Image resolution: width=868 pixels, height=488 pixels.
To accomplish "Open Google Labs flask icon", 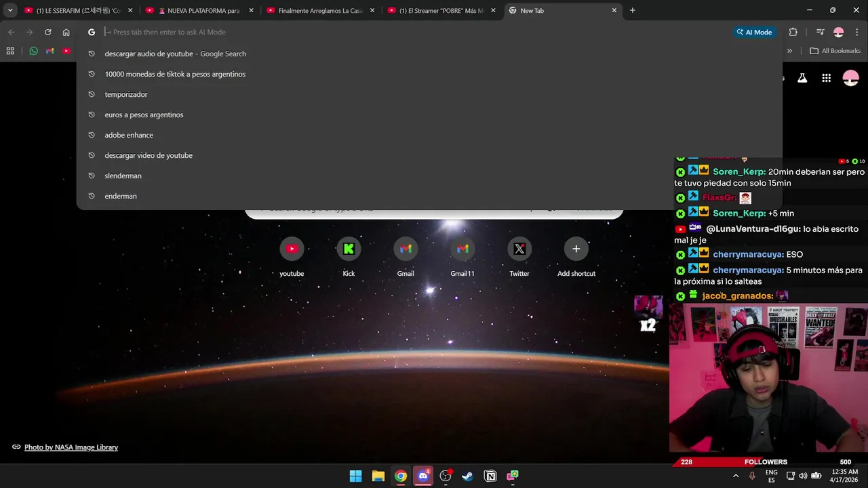I will [802, 78].
